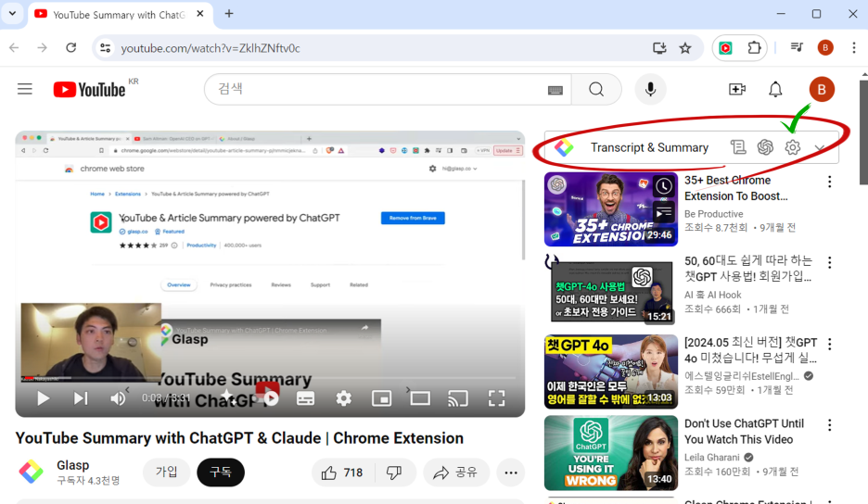Open the Glasp channel name link

pyautogui.click(x=72, y=465)
